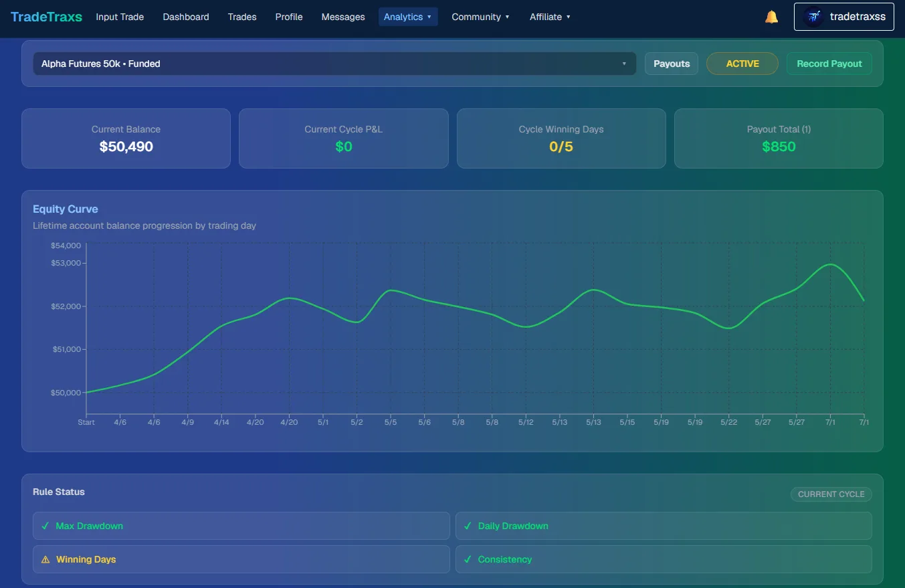The image size is (905, 588).
Task: Click the Payouts button
Action: tap(672, 64)
